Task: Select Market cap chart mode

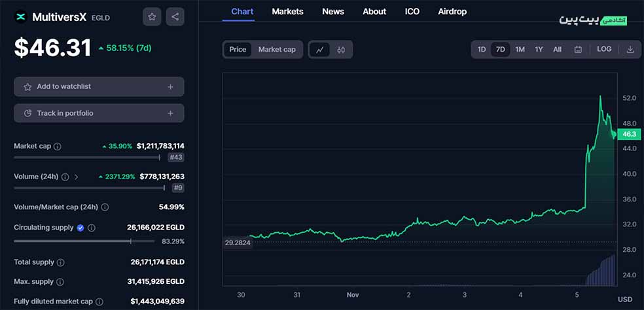Action: point(277,50)
